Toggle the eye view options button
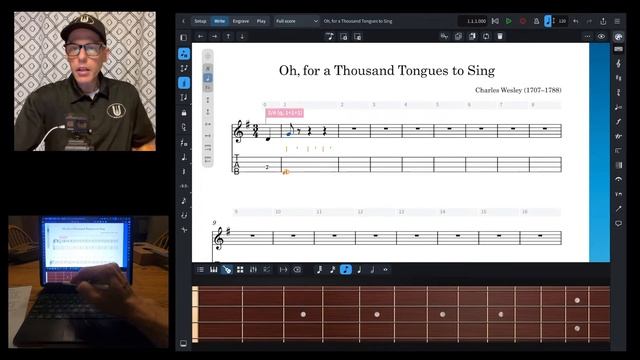The width and height of the screenshot is (640, 360). [601, 36]
